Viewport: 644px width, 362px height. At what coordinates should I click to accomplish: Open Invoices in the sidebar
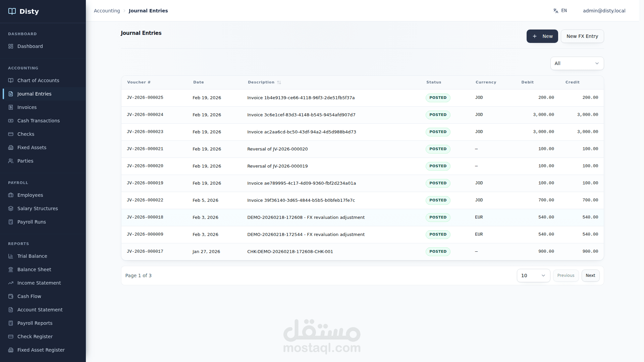pos(27,107)
